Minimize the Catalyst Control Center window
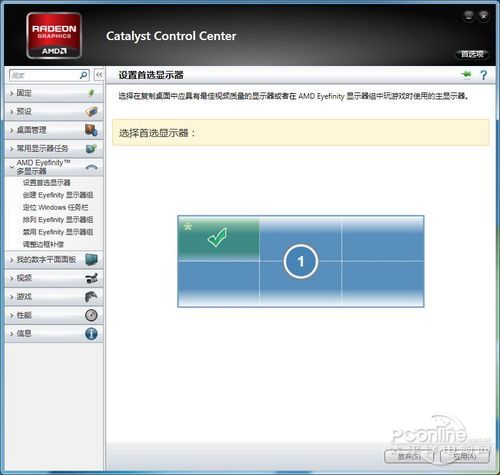500x475 pixels. click(x=468, y=16)
